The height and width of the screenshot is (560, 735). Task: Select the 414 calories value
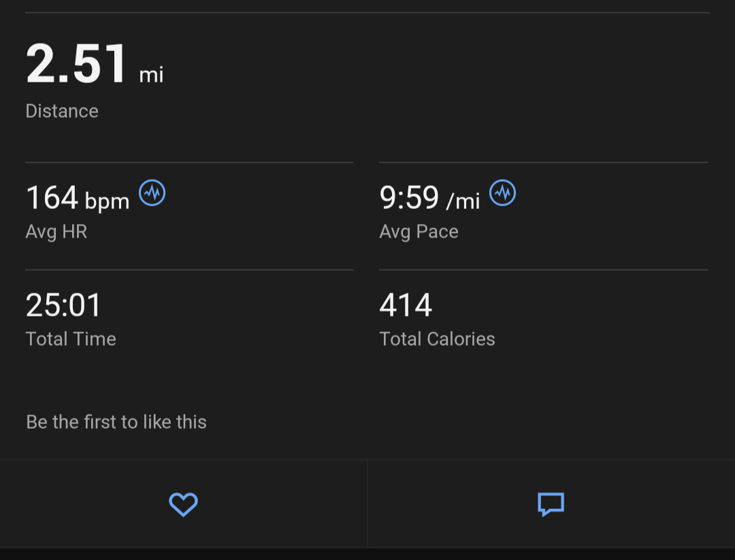[x=406, y=305]
